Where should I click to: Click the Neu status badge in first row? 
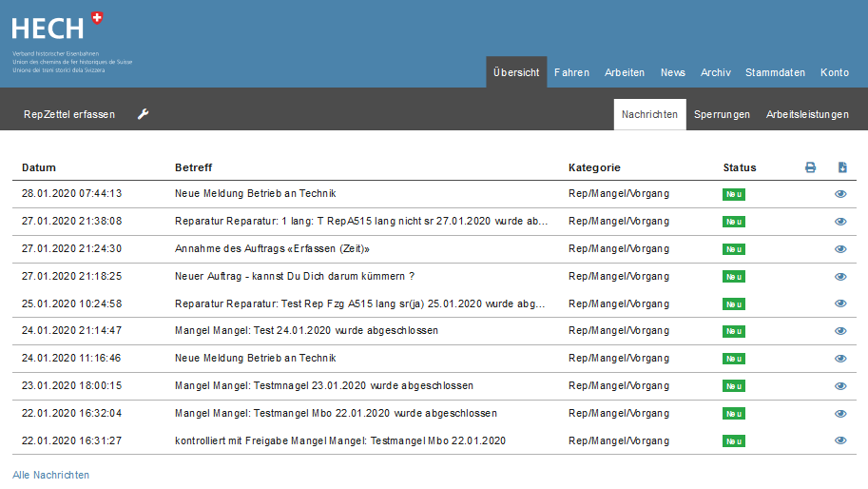pos(733,194)
